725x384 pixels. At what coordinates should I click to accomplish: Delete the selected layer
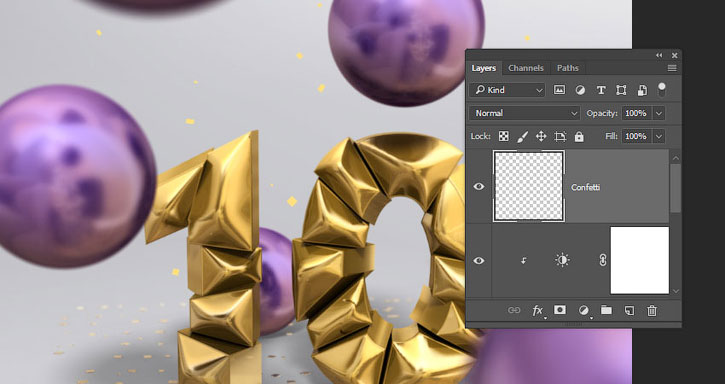click(x=651, y=311)
